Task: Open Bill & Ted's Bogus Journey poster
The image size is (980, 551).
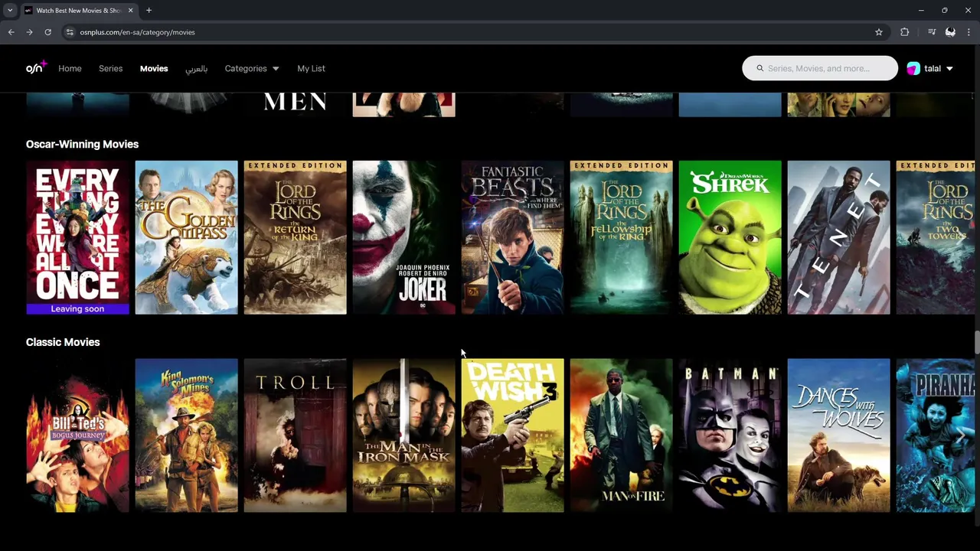Action: (x=77, y=435)
